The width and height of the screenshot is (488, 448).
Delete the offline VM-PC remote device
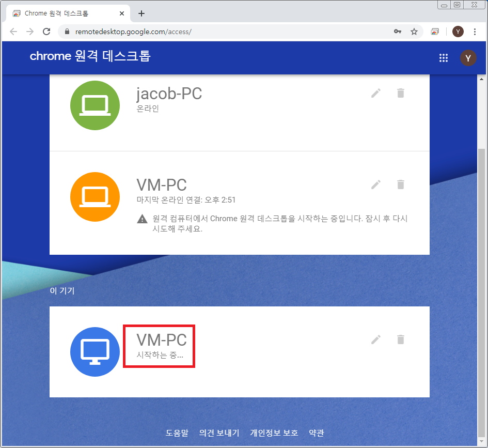pyautogui.click(x=401, y=184)
